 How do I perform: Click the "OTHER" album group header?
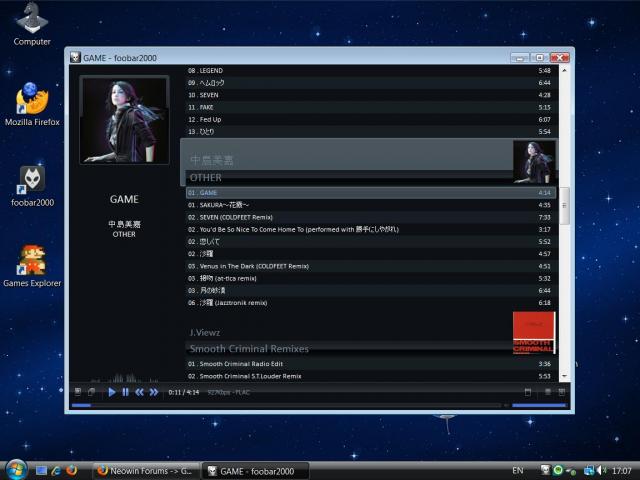(205, 178)
